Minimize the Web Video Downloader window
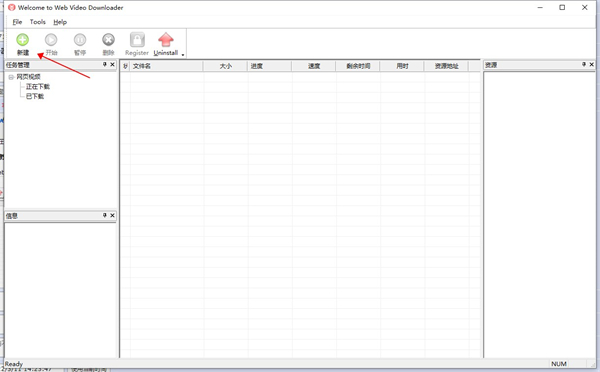 540,7
